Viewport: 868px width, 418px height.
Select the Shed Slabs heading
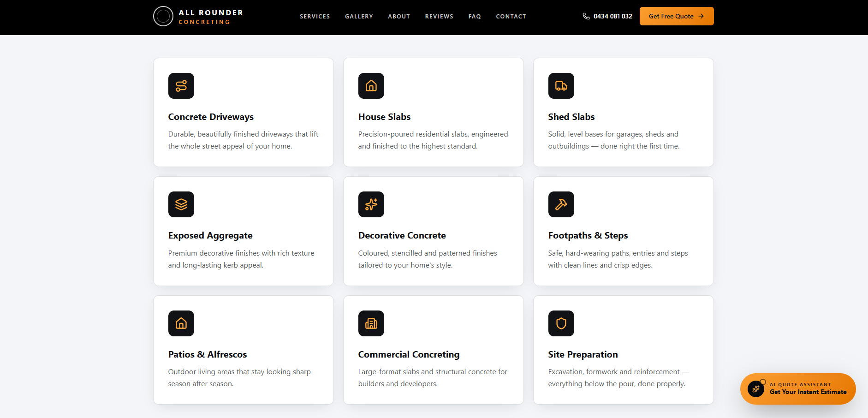tap(571, 117)
